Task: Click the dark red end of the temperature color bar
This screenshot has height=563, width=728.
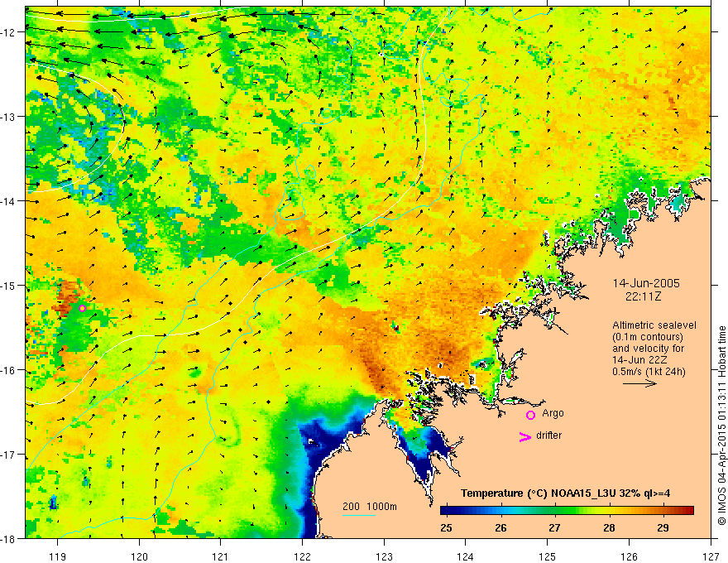Action: [688, 511]
